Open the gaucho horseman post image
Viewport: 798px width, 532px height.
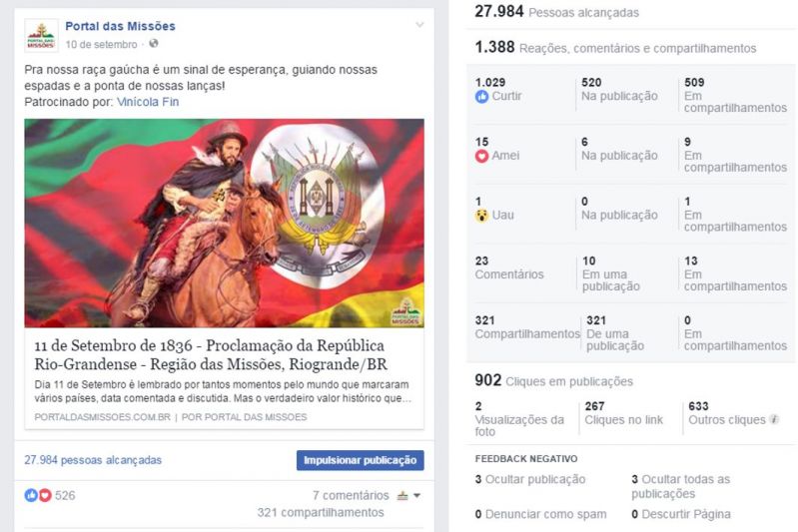pos(224,223)
